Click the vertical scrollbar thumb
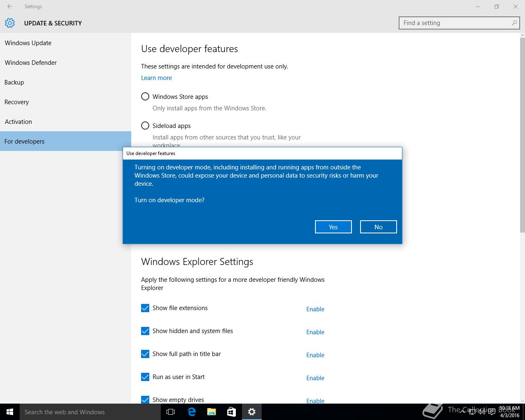525x420 pixels. tap(522, 135)
